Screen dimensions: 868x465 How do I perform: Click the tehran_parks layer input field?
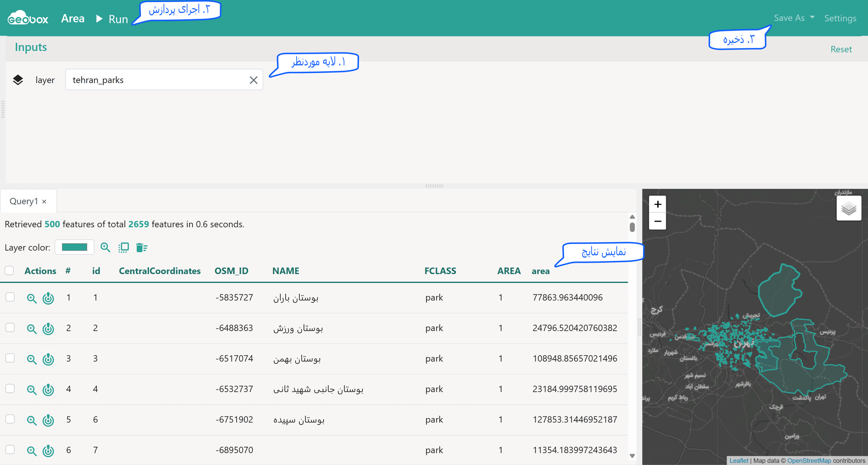coord(164,80)
